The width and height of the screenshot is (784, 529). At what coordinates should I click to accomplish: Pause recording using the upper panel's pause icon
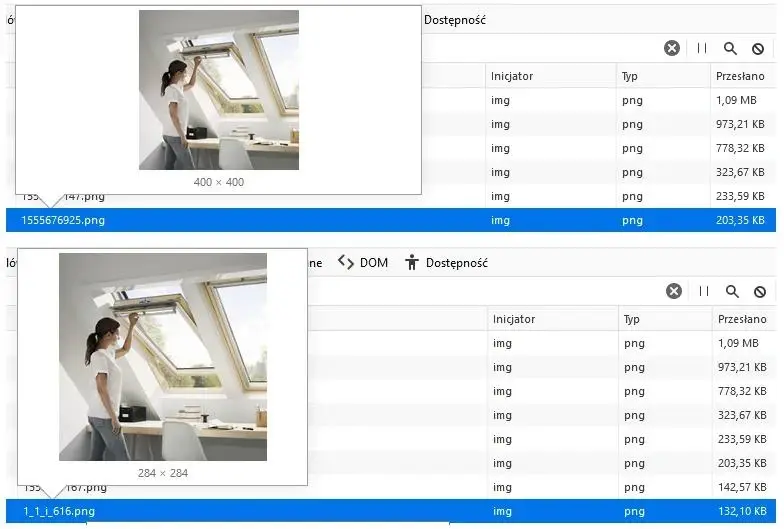pos(702,48)
